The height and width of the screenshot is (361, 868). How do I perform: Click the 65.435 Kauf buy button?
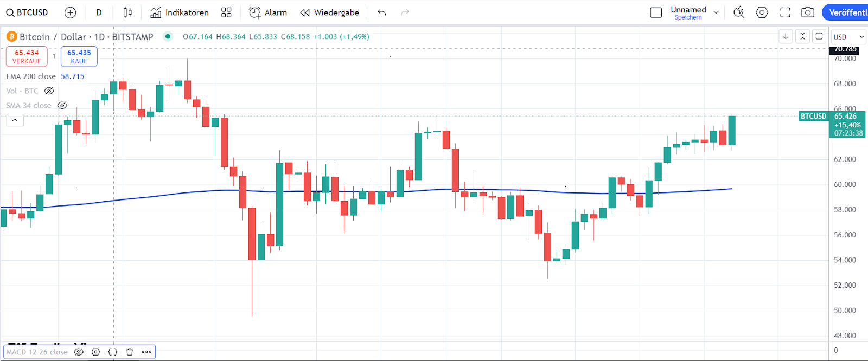[79, 56]
